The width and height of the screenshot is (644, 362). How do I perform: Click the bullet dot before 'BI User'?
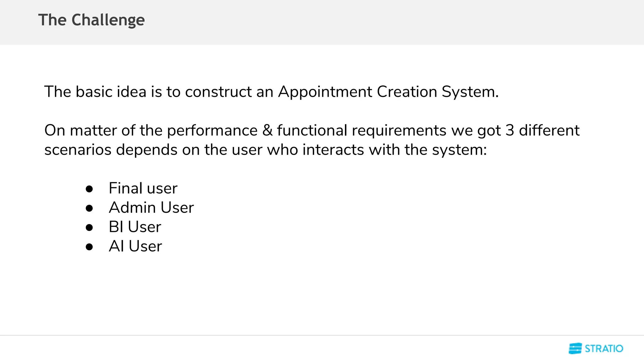pos(89,228)
